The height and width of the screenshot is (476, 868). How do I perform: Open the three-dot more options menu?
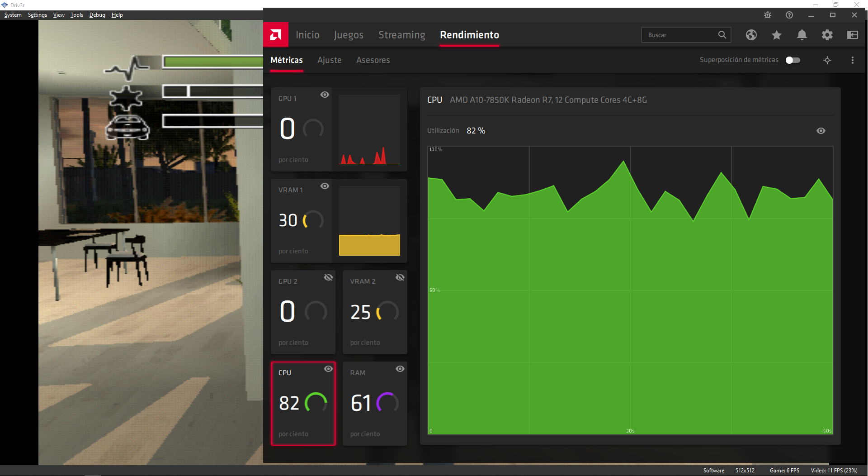853,60
